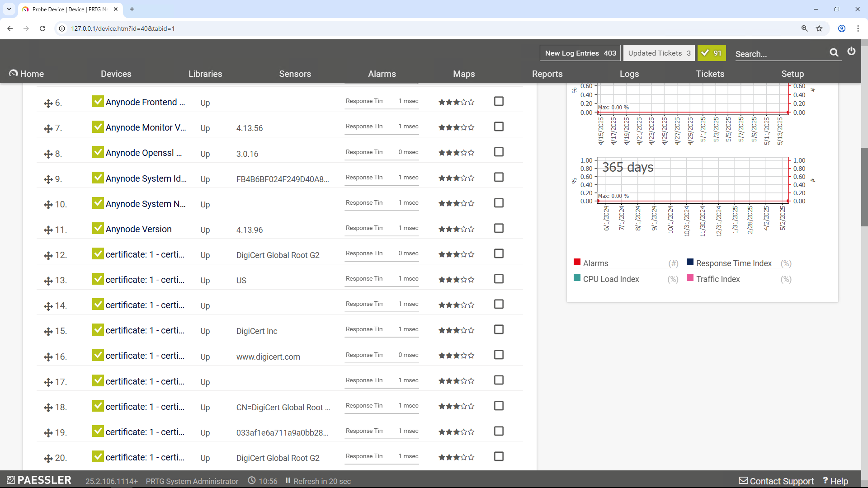Select the checkbox for Anynode Version sensor
Image resolution: width=868 pixels, height=488 pixels.
pyautogui.click(x=499, y=228)
